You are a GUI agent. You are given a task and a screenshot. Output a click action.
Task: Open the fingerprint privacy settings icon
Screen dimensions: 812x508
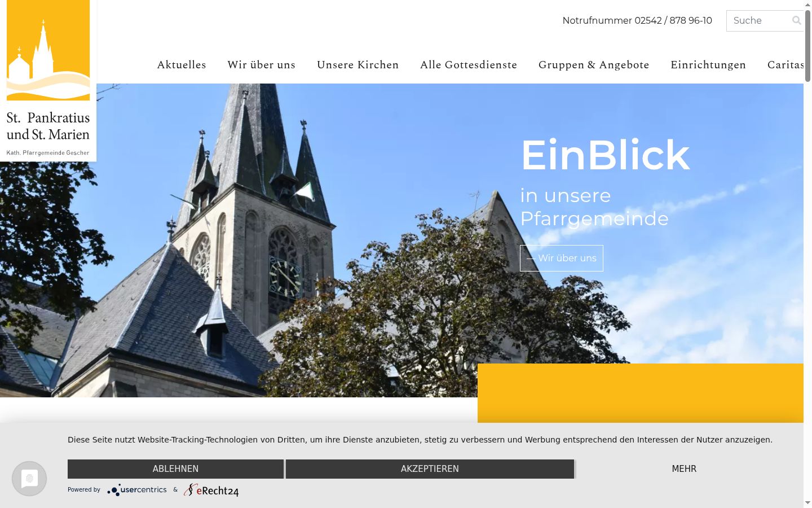(x=29, y=479)
